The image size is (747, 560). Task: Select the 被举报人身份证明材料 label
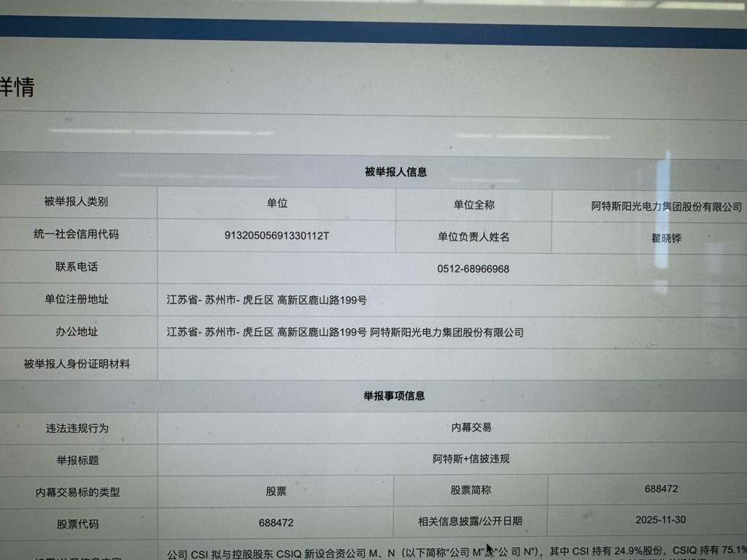point(77,365)
